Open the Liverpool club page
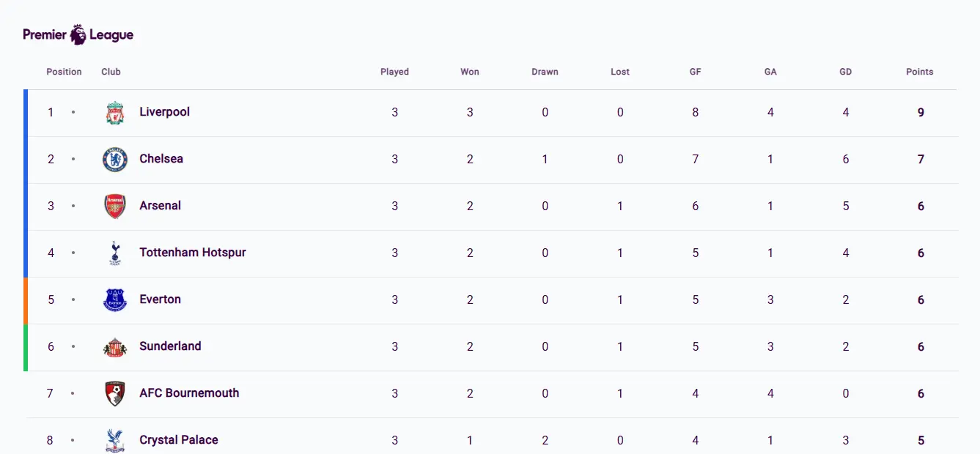Viewport: 980px width, 454px height. pyautogui.click(x=164, y=112)
